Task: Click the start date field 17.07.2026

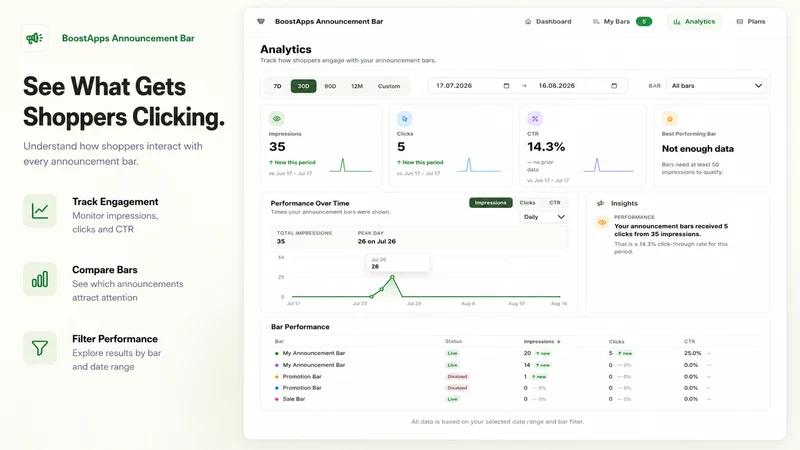Action: (x=472, y=86)
